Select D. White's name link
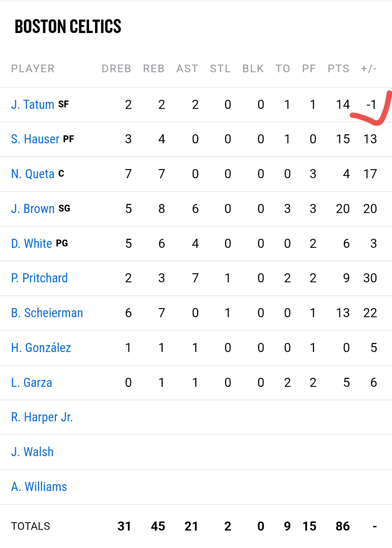The image size is (392, 548). (x=32, y=244)
